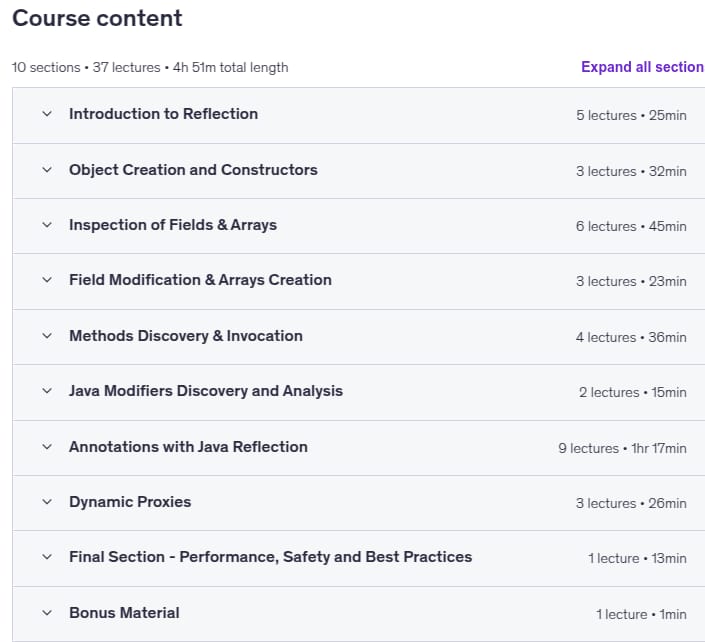
Task: Click the '2 lectures • 15min' text
Action: [x=633, y=392]
